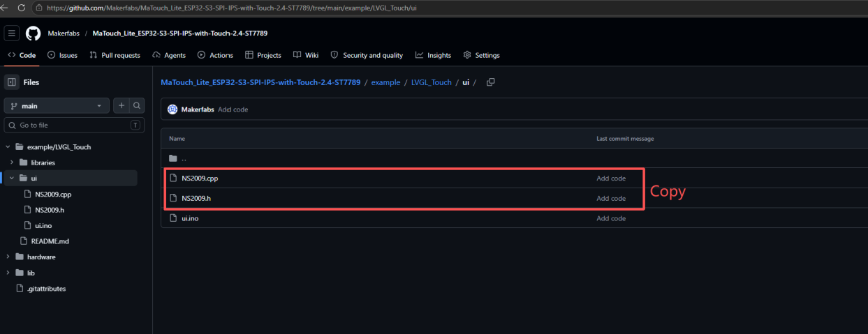Viewport: 868px width, 334px height.
Task: Expand the libraries folder chevron
Action: click(x=12, y=162)
